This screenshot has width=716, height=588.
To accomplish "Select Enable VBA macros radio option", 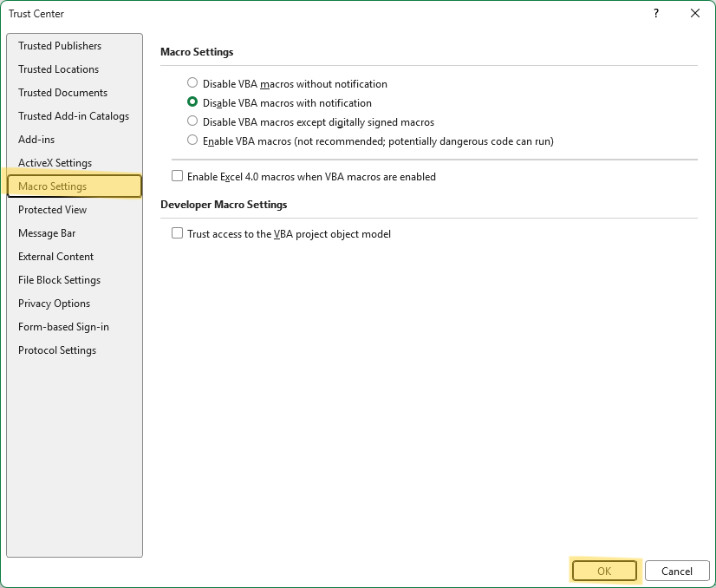I will point(192,140).
